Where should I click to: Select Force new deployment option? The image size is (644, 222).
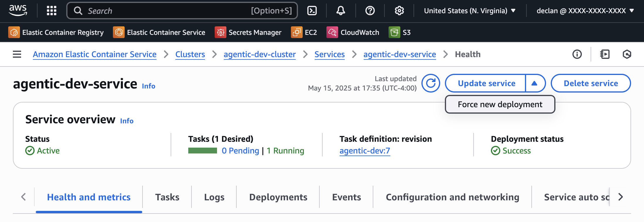(500, 104)
